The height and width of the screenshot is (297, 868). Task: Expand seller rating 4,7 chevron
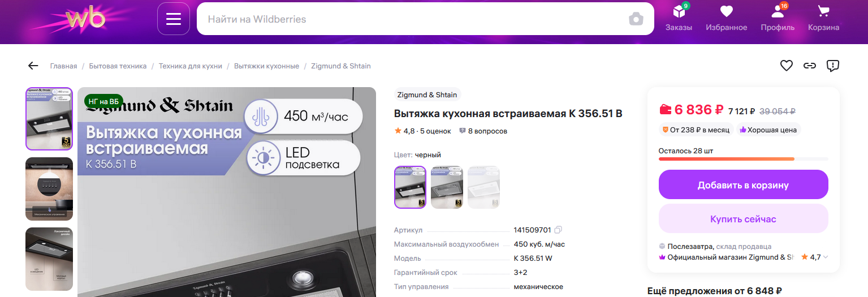pos(826,257)
